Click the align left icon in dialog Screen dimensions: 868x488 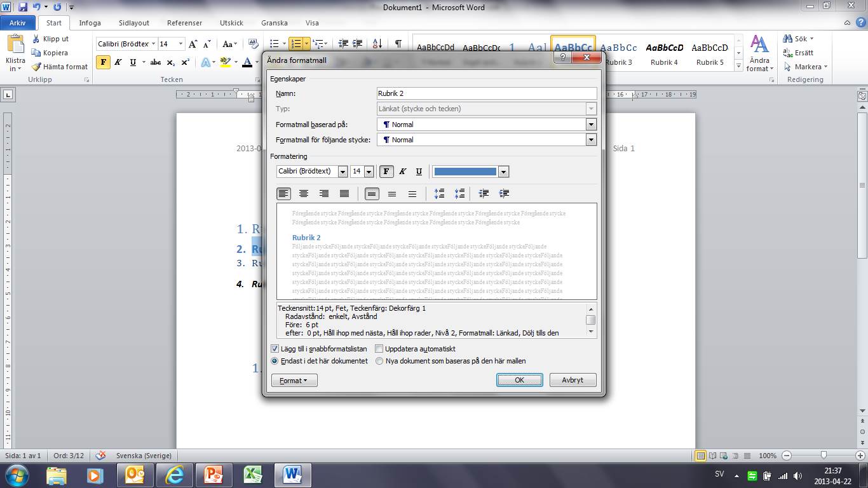[283, 194]
